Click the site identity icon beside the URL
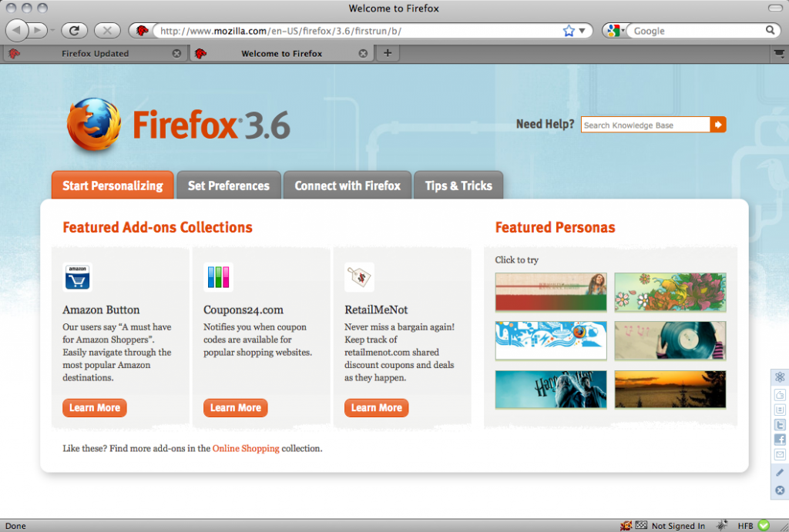The width and height of the screenshot is (789, 532). click(x=142, y=31)
